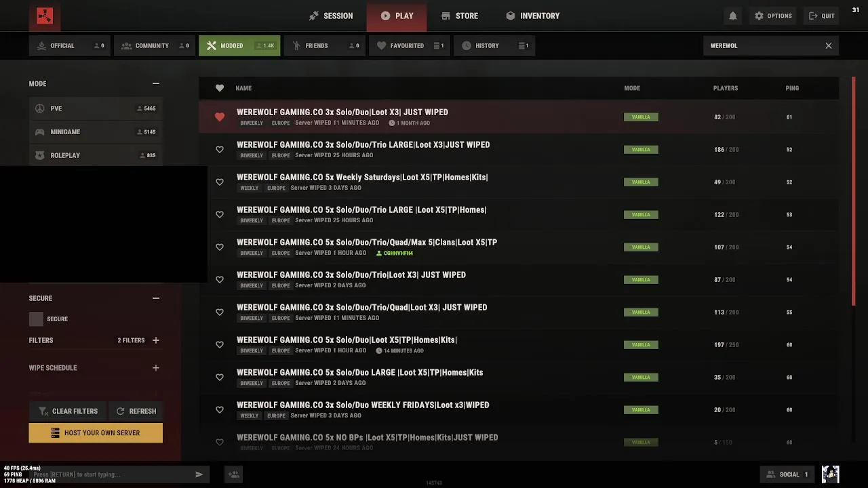Screen dimensions: 868x488
Task: Open the Favourited servers tab
Action: (x=409, y=45)
